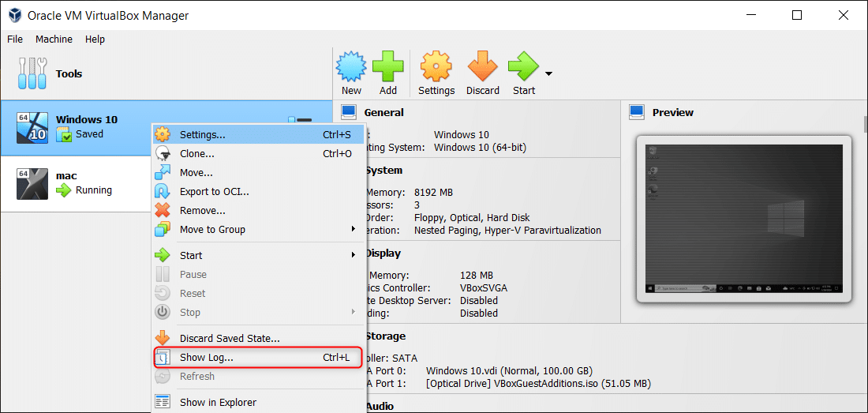
Task: Open the Start button dropdown arrow
Action: coord(548,73)
